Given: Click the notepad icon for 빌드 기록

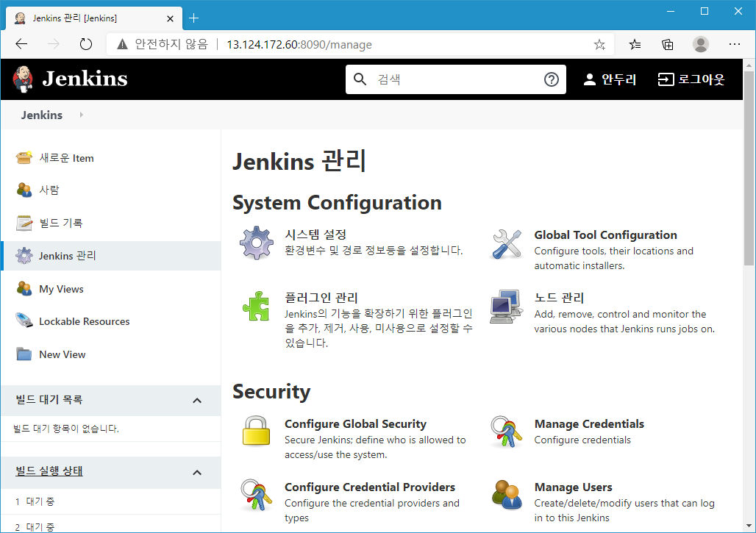Looking at the screenshot, I should pyautogui.click(x=24, y=223).
